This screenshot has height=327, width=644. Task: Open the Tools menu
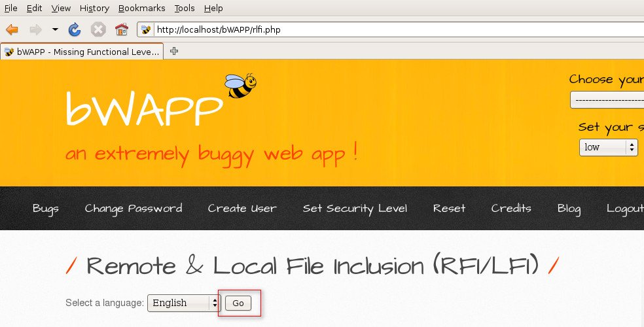pyautogui.click(x=185, y=9)
